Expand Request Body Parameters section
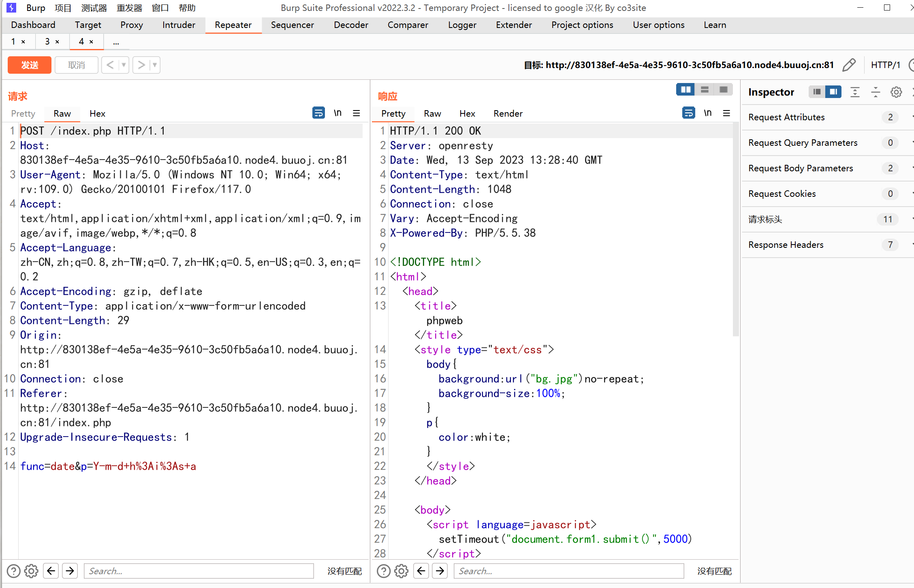Viewport: 914px width, 588px height. tap(828, 168)
